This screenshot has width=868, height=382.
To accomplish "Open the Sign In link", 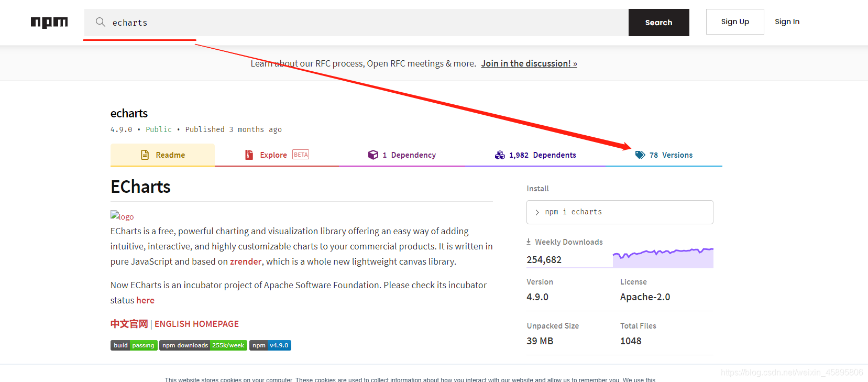I will [787, 21].
